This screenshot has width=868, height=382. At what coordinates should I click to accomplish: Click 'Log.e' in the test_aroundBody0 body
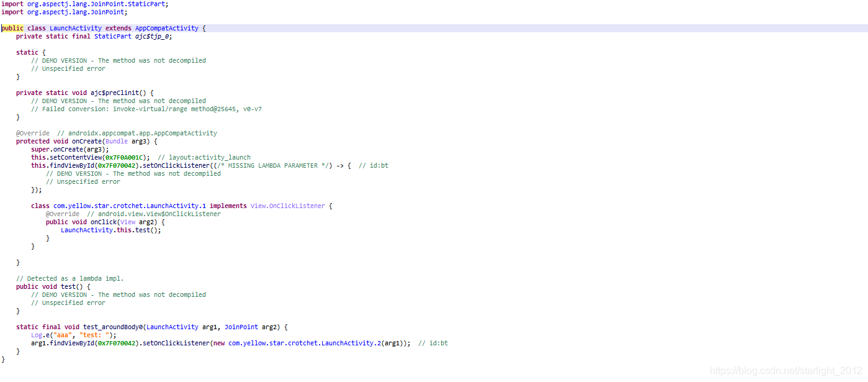[40, 335]
